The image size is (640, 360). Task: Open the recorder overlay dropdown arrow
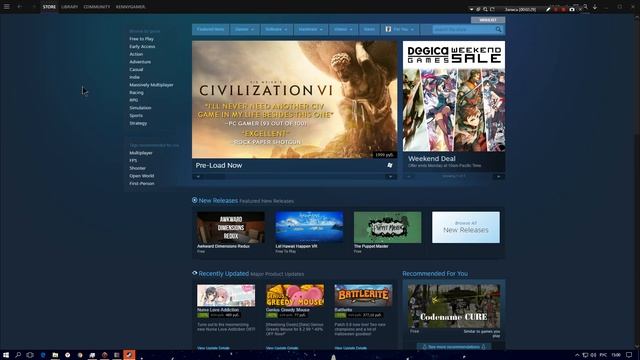pos(471,9)
